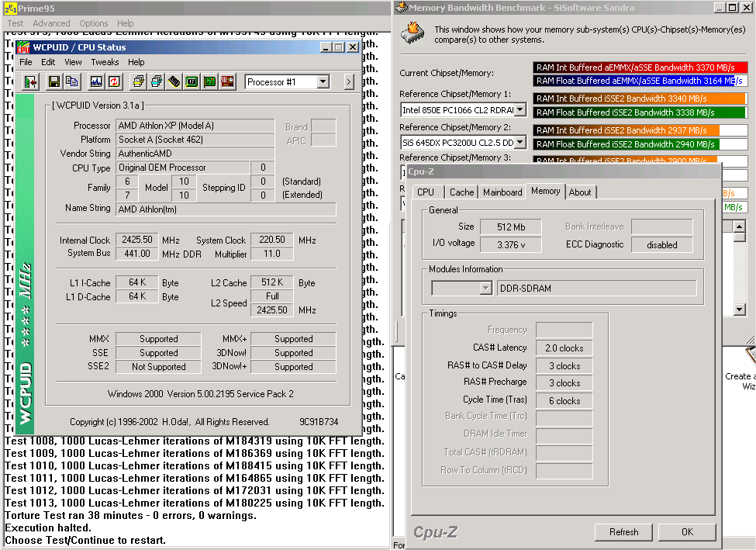Click the copy documents icon in WCPUID toolbar

tap(71, 81)
